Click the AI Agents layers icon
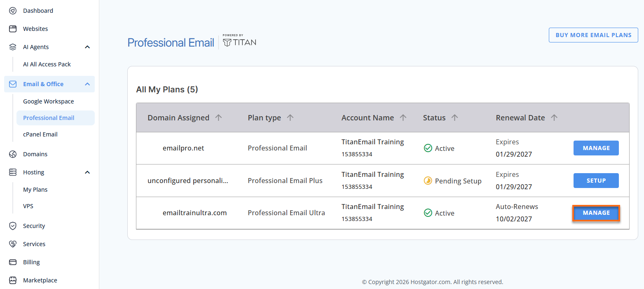644x289 pixels. [13, 47]
